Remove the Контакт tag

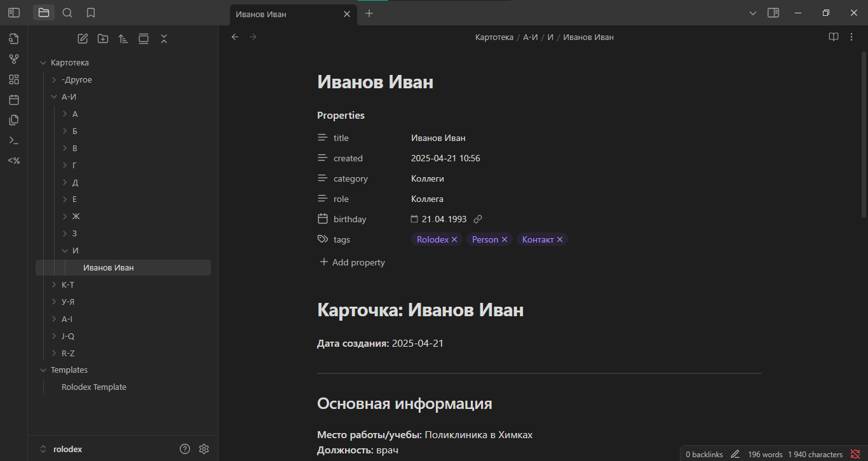pyautogui.click(x=560, y=239)
